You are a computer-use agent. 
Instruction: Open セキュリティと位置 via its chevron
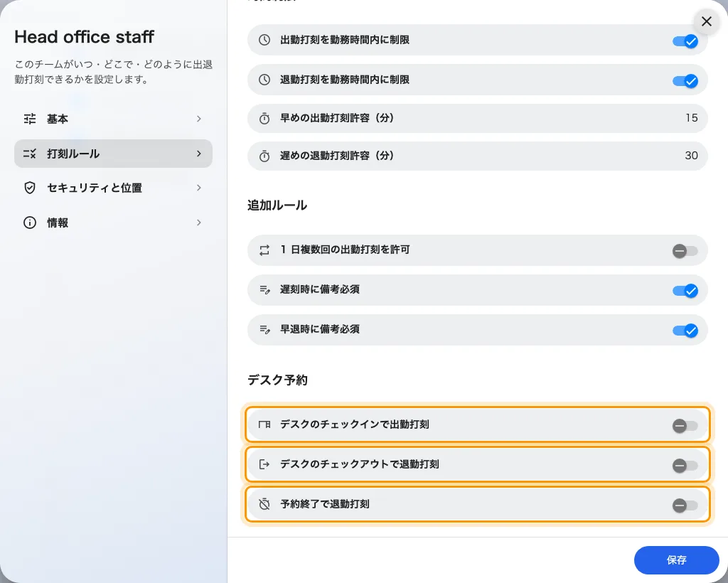199,188
